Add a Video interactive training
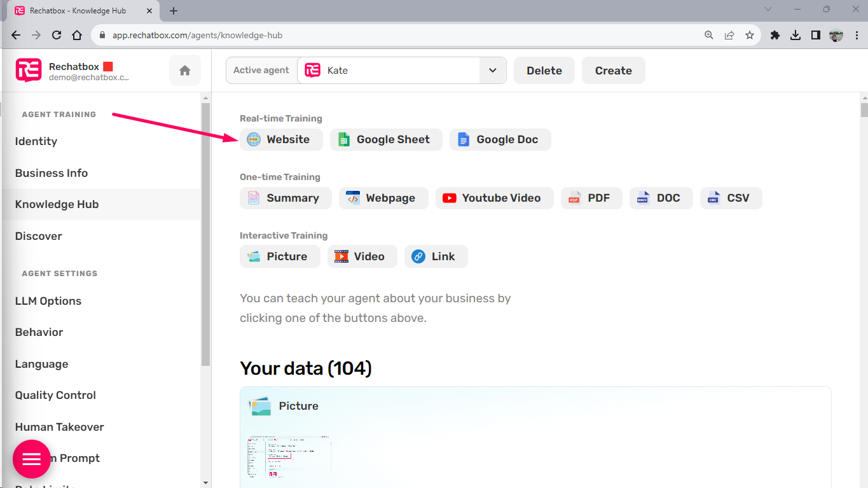The width and height of the screenshot is (868, 488). click(x=362, y=256)
